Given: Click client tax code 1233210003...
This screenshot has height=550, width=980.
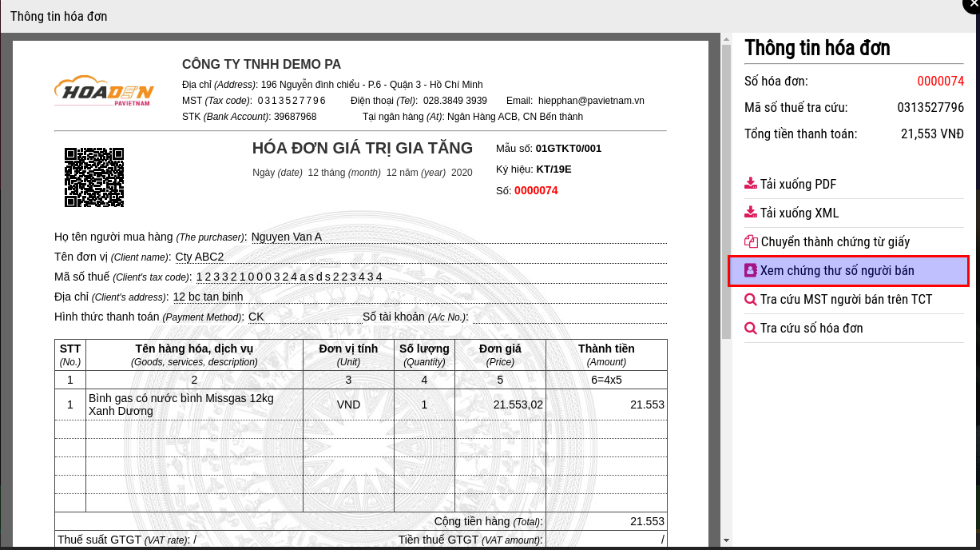Looking at the screenshot, I should coord(289,277).
